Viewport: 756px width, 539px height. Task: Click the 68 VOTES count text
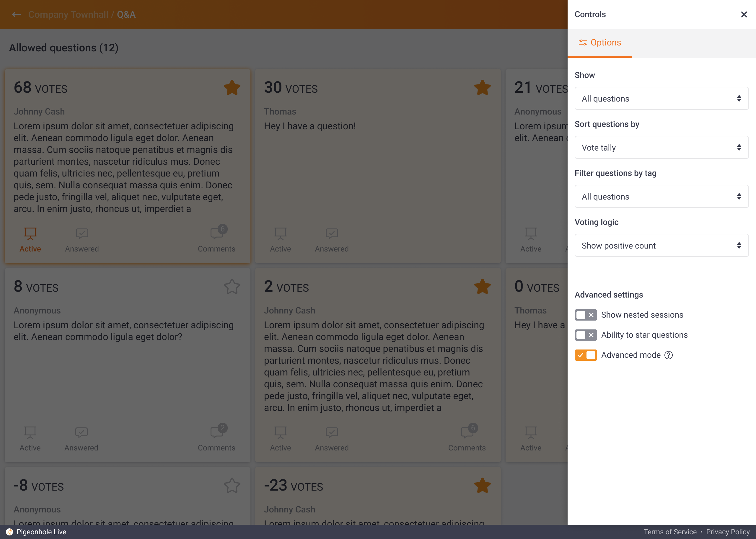click(40, 88)
